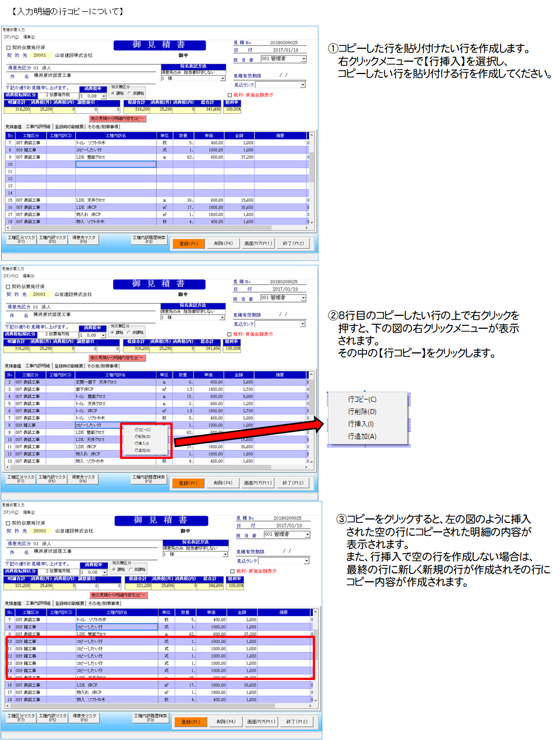Open the 担当者 dropdown in the top screenshot

coord(304,59)
